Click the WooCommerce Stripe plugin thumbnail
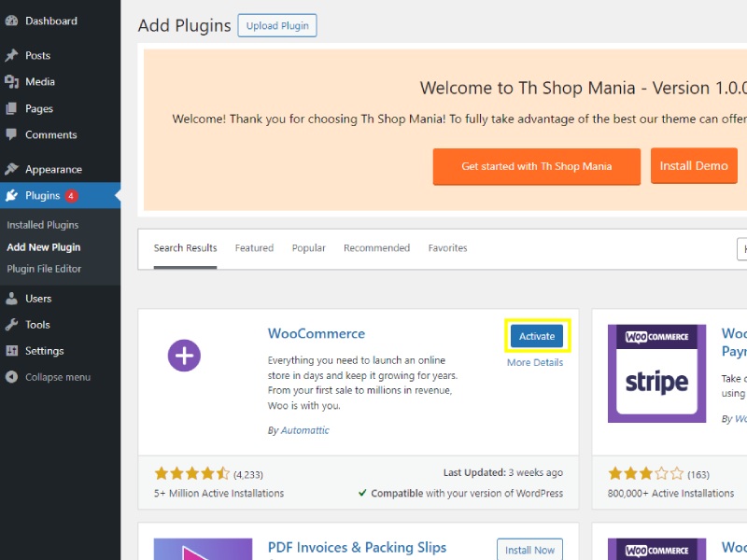This screenshot has height=560, width=747. coord(656,373)
